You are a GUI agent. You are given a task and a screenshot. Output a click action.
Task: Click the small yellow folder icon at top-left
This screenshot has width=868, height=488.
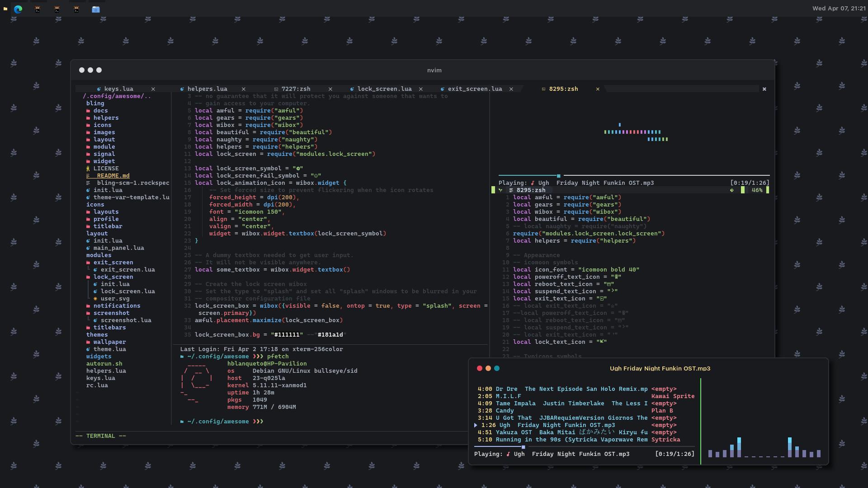pyautogui.click(x=5, y=9)
